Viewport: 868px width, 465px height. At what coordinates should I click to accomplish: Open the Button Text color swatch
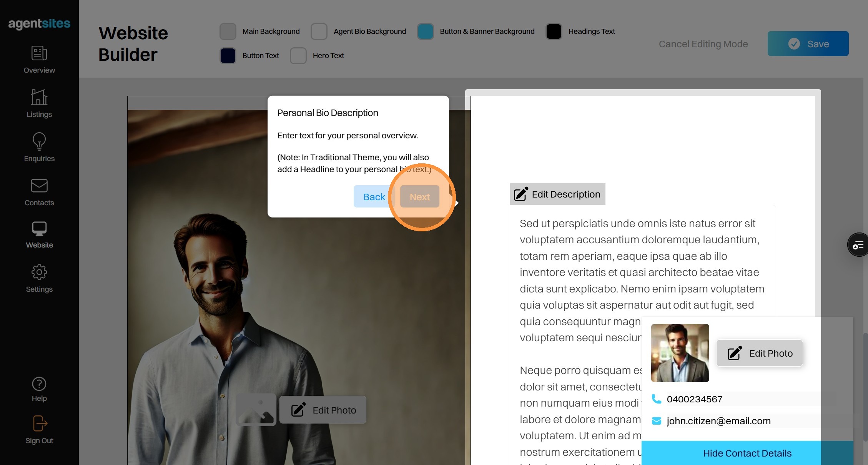coord(228,56)
